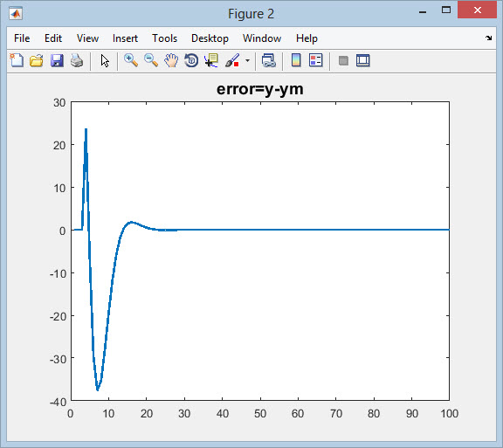Expand the brush color dropdown arrow
This screenshot has height=448, width=503.
(247, 60)
